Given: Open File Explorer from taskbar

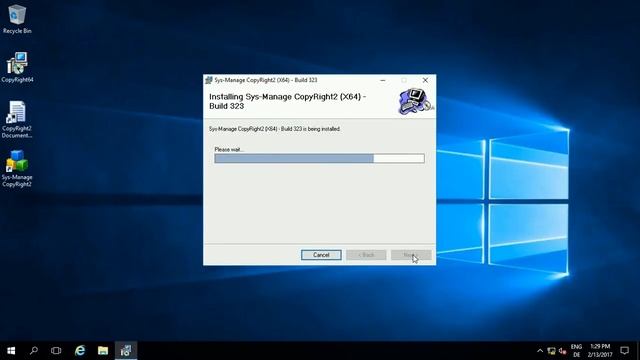Looking at the screenshot, I should 103,351.
